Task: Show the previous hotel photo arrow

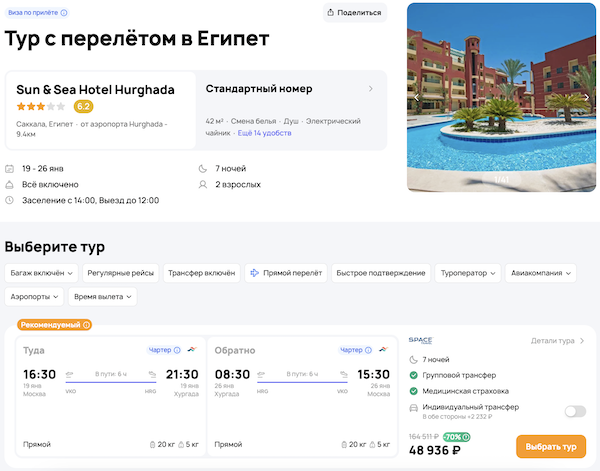Action: 418,97
